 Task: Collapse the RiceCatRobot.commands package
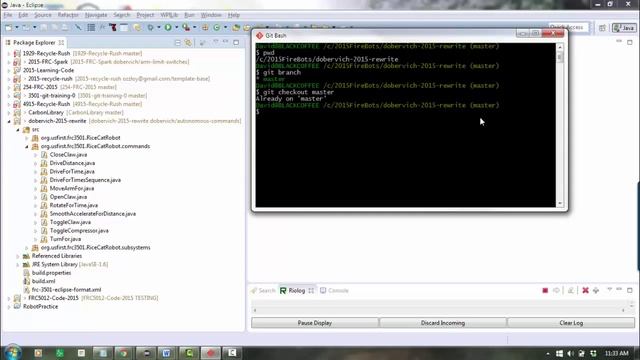click(27, 147)
